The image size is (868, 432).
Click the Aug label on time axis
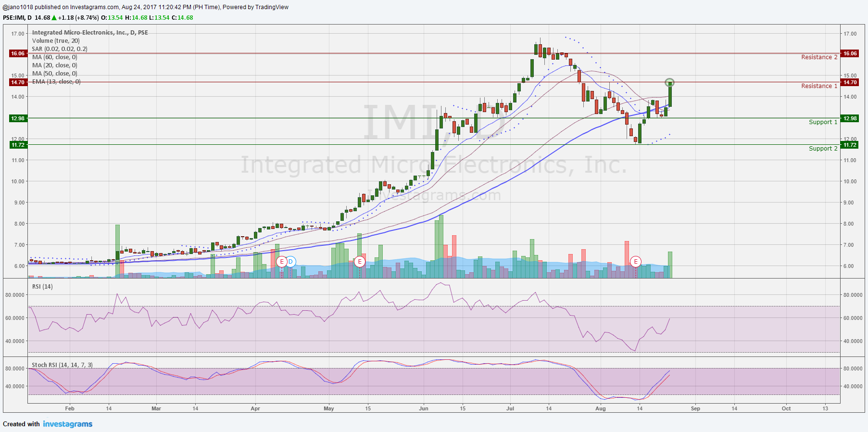601,408
